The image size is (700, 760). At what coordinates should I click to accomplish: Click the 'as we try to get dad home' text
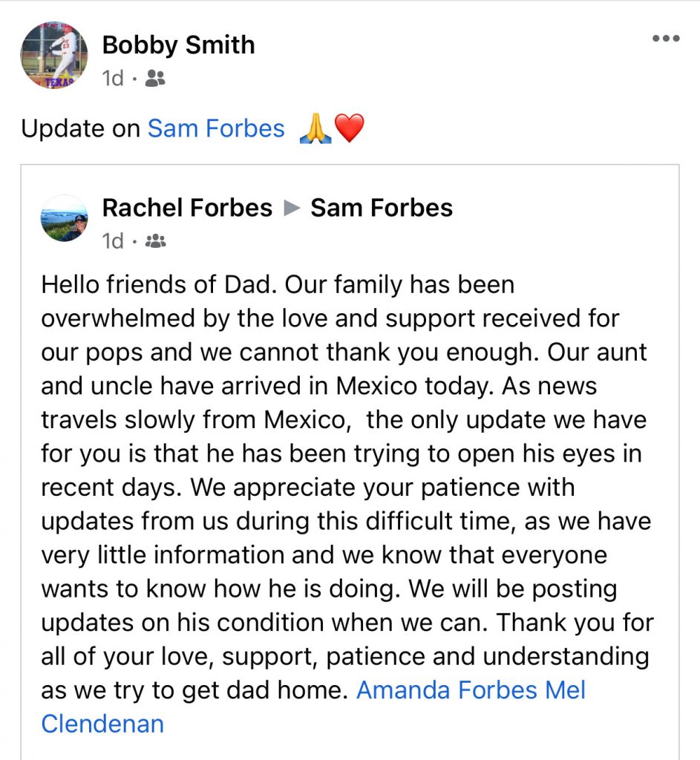pyautogui.click(x=194, y=690)
